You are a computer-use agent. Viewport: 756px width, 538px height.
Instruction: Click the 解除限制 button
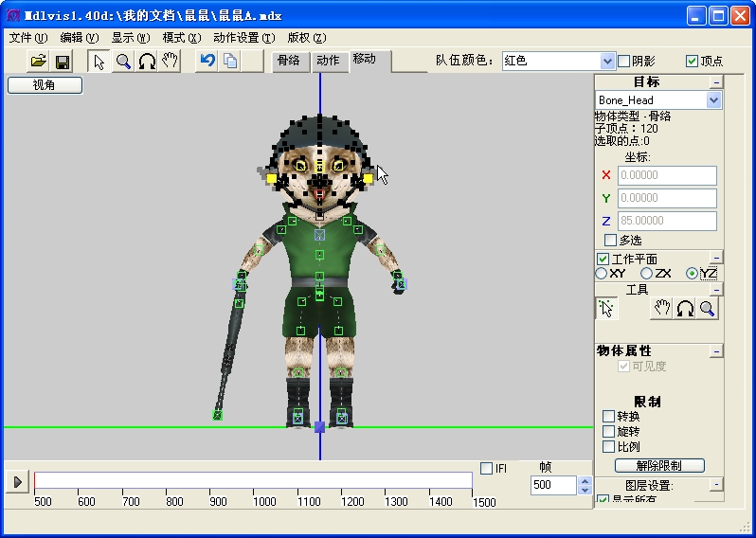click(659, 466)
